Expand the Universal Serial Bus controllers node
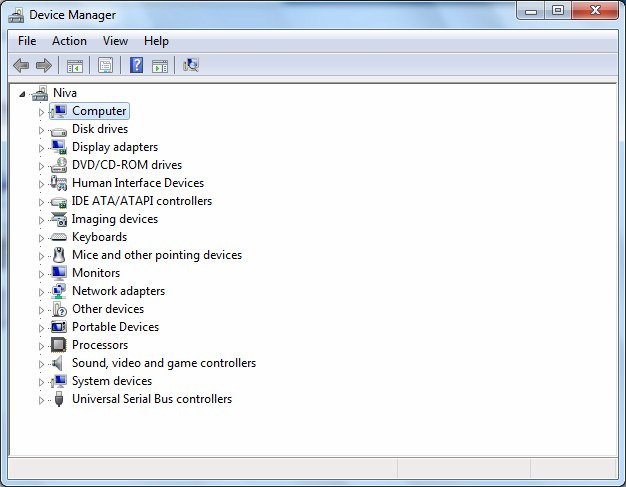Screen dimensions: 626x487 point(41,400)
